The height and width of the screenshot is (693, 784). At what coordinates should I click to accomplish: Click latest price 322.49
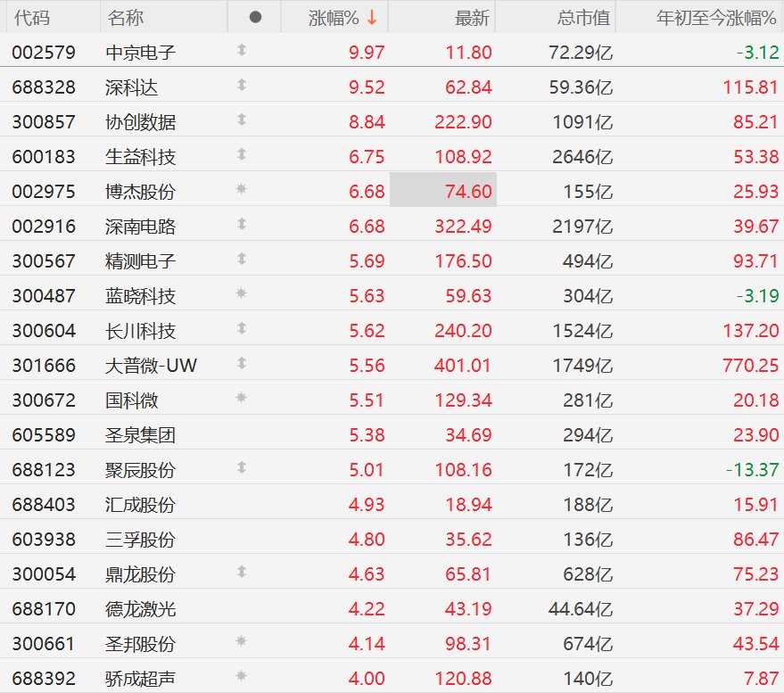coord(463,227)
